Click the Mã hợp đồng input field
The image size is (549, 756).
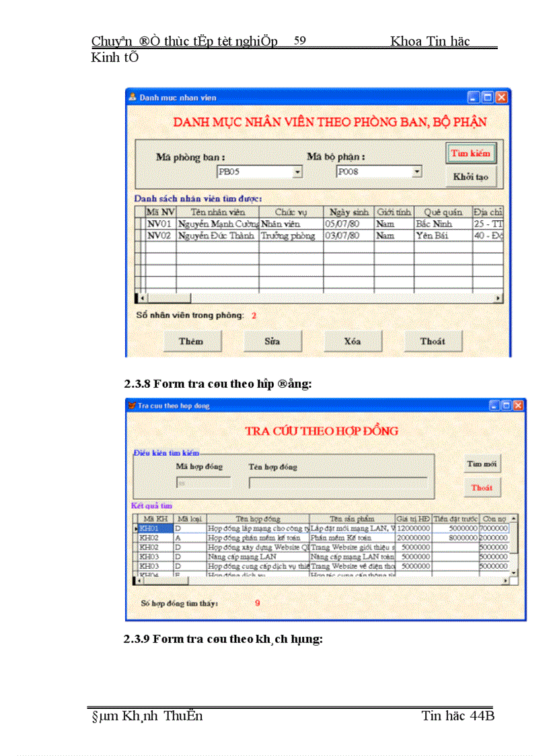[203, 482]
